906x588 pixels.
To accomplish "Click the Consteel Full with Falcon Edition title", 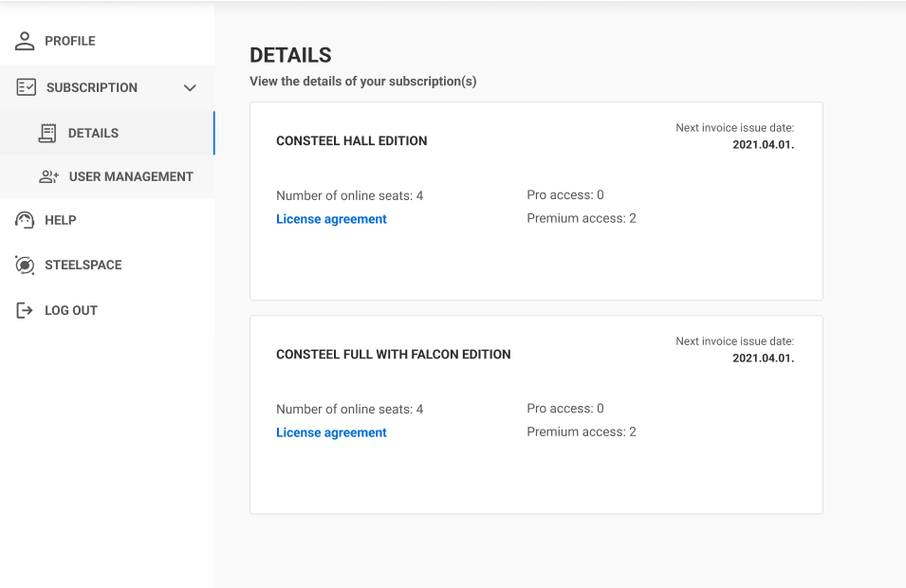I will click(x=394, y=355).
